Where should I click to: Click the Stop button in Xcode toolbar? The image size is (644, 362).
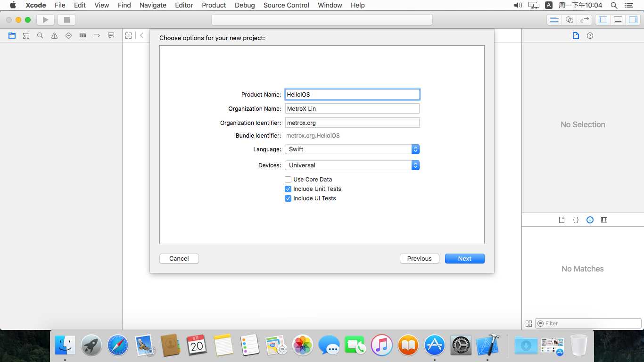pos(66,20)
